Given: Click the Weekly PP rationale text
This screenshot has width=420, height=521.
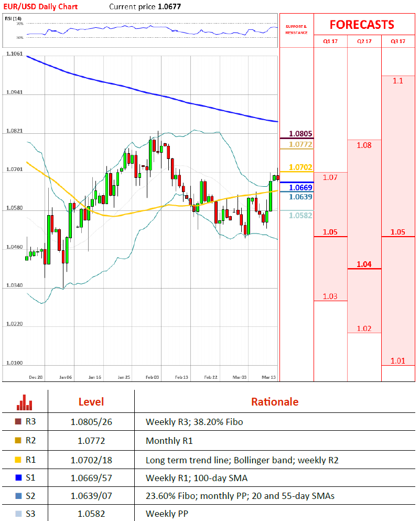Looking at the screenshot, I should 167,514.
